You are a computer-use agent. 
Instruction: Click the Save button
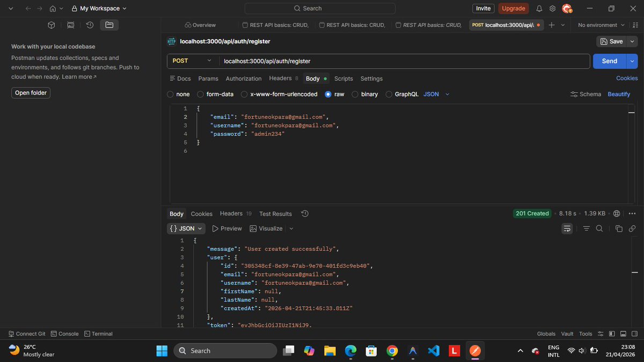pos(612,41)
